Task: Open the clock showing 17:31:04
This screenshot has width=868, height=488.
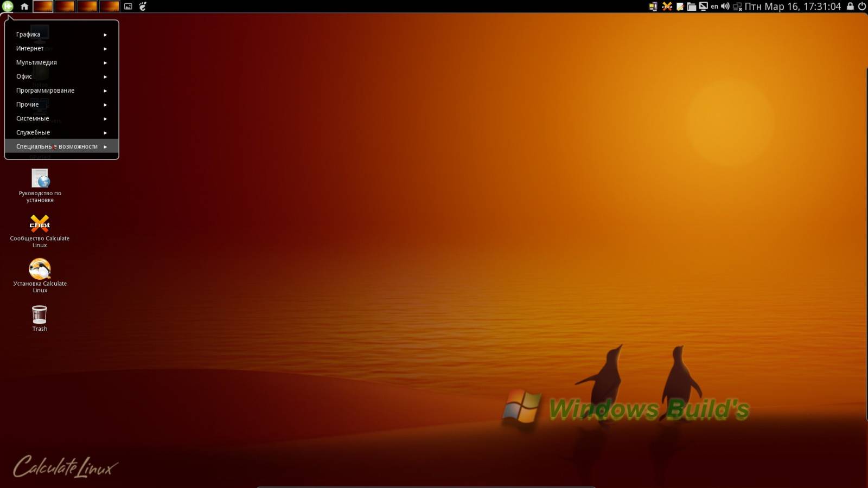Action: [793, 7]
